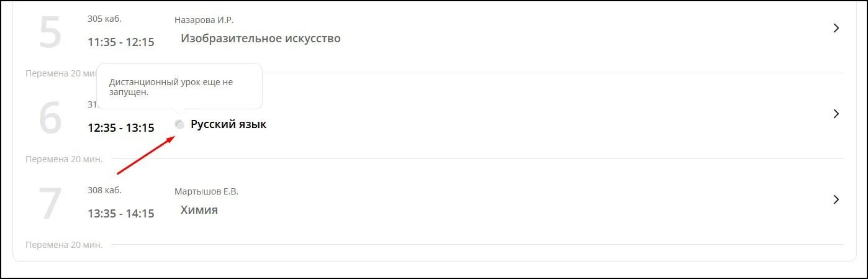
Task: Click Перемена 20 мин. label below Русский язык
Action: (x=64, y=159)
